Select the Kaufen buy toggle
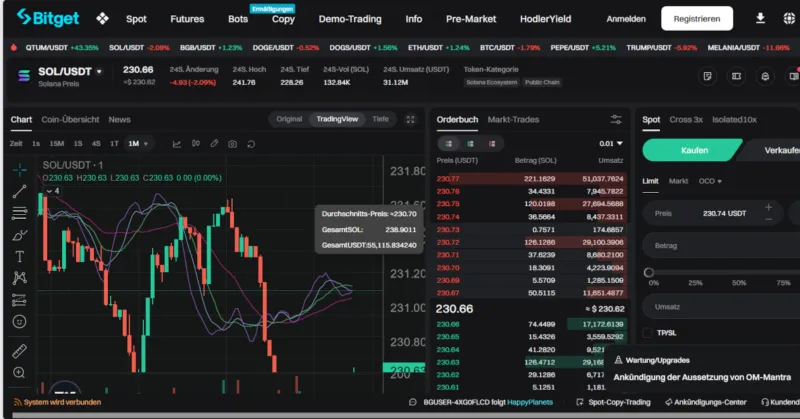The height and width of the screenshot is (419, 800). (x=692, y=151)
